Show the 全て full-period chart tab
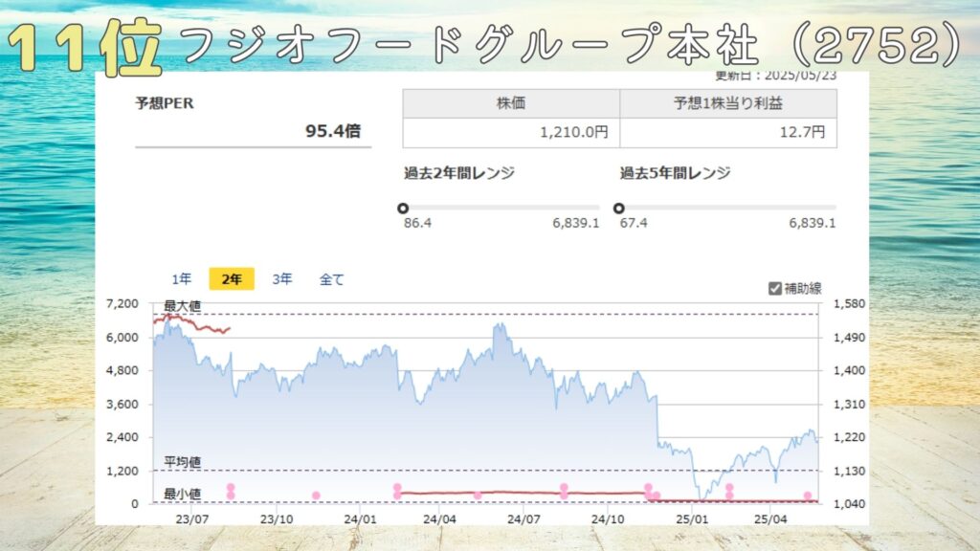 point(331,279)
